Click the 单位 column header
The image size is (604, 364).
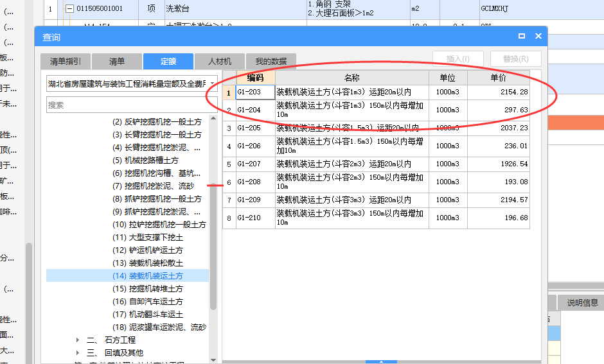click(x=448, y=78)
